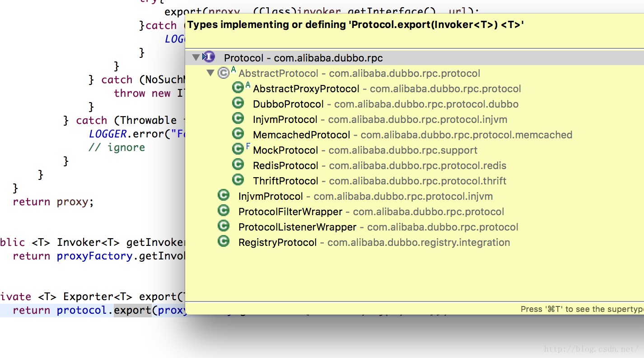Click the RegistryProtocol class icon
The height and width of the screenshot is (358, 644).
click(224, 241)
